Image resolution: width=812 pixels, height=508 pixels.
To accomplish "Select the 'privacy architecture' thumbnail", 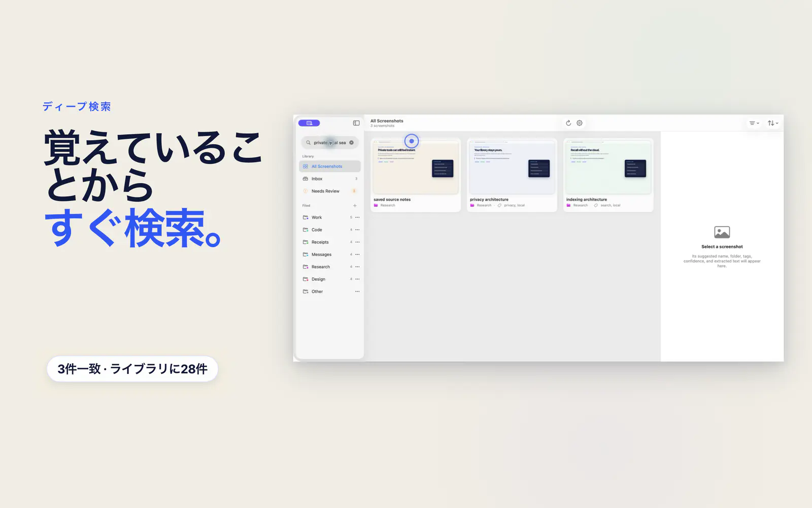I will coord(512,167).
